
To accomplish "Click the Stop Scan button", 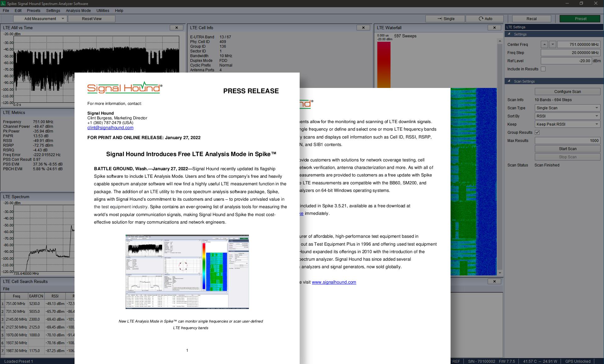I will (568, 157).
